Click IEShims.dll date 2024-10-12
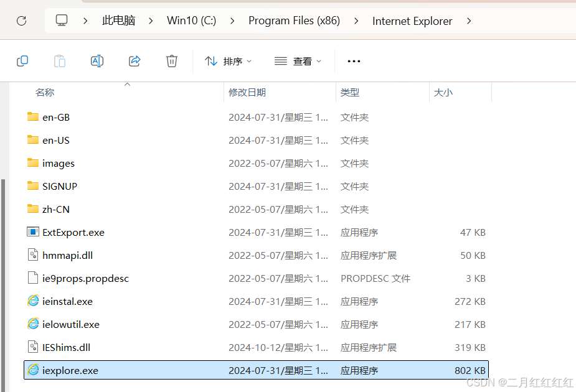This screenshot has height=392, width=576. [278, 348]
